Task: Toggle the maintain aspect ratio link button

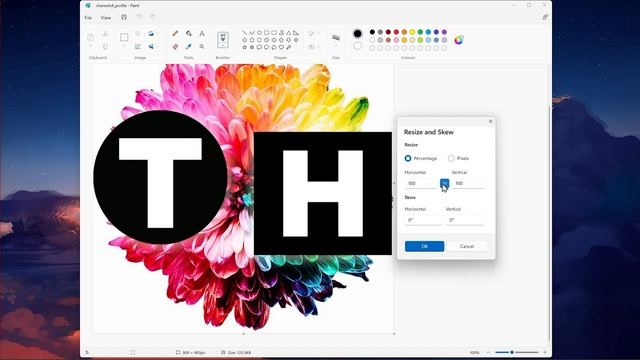Action: tap(444, 183)
